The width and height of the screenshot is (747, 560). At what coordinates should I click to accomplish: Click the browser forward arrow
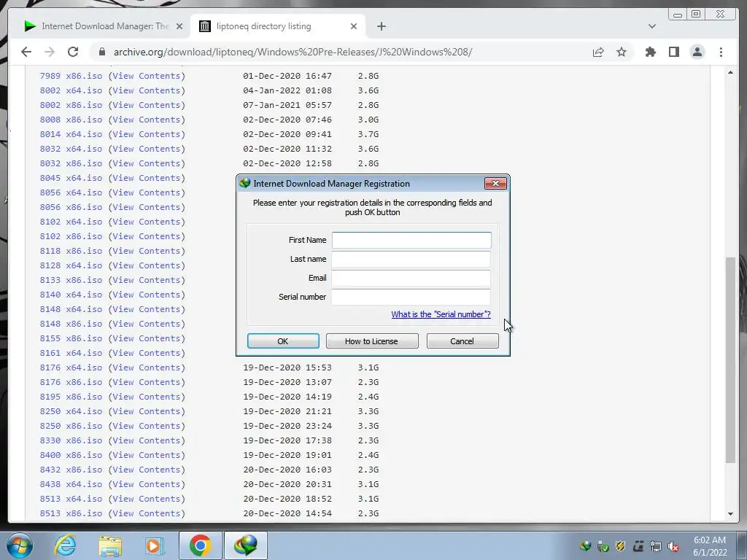point(50,52)
